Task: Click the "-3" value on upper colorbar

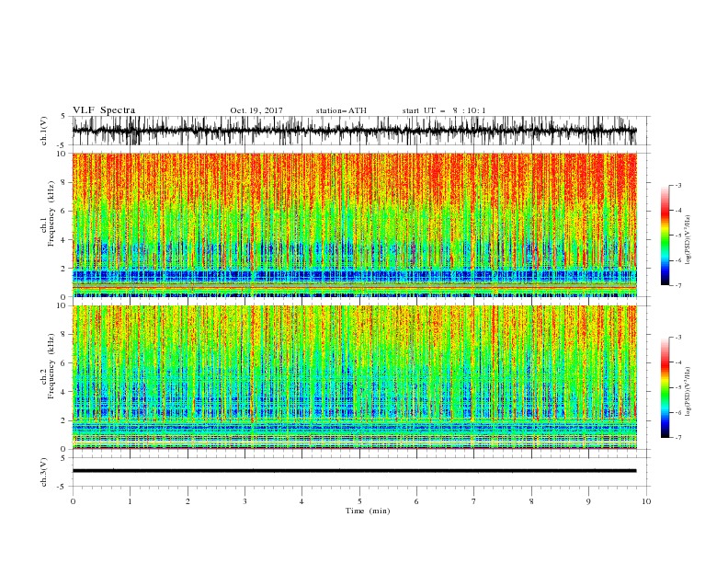Action: point(678,185)
